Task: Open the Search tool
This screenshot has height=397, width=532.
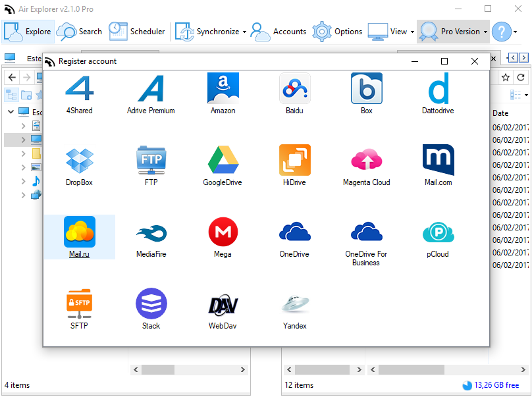Action: (x=79, y=32)
